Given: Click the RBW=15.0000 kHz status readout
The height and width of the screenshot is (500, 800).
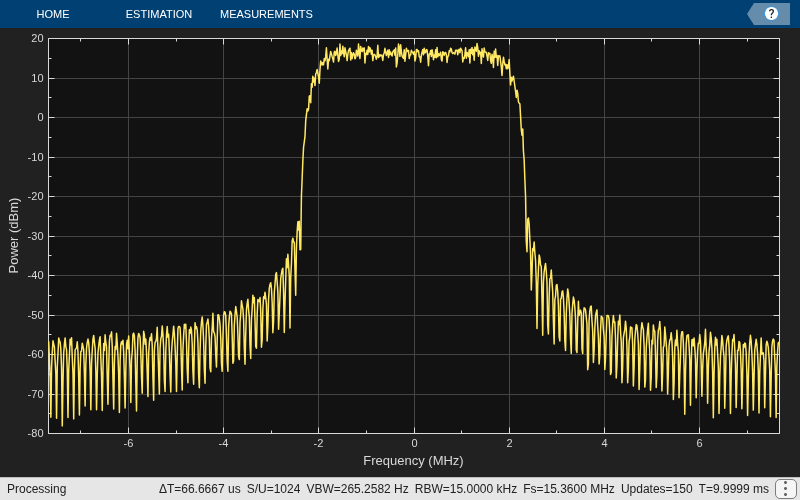Looking at the screenshot, I should coord(465,489).
